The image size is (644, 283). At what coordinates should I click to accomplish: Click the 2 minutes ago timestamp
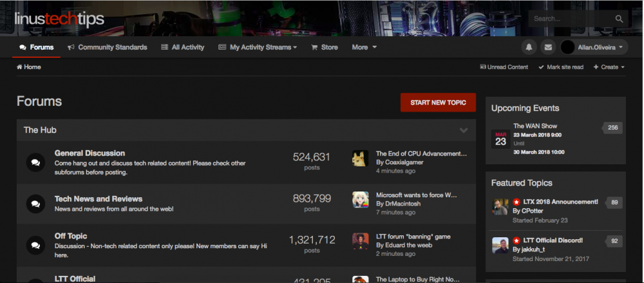click(x=395, y=254)
